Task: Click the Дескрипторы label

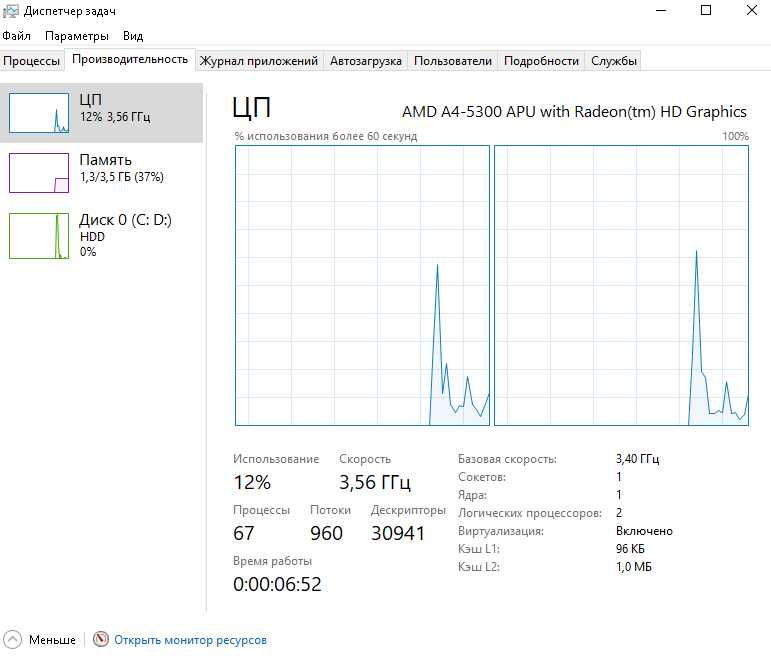Action: coord(408,510)
